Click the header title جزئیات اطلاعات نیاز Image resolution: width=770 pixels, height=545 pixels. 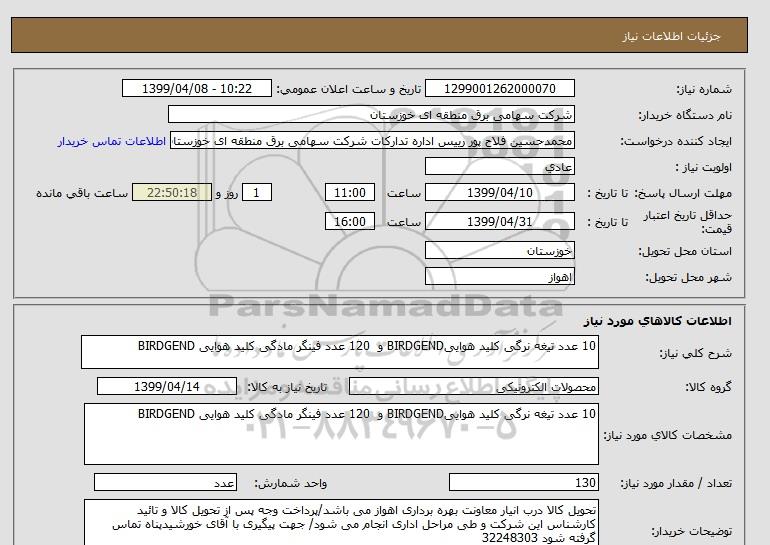(671, 36)
